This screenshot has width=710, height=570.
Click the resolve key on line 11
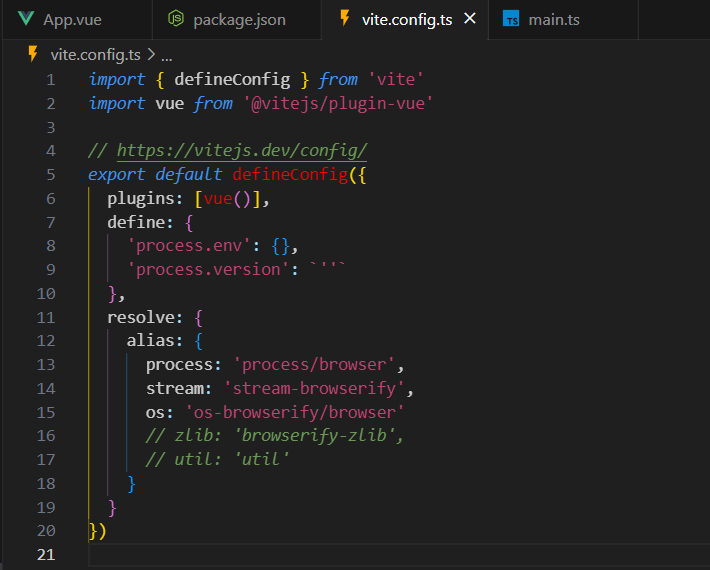tap(140, 317)
